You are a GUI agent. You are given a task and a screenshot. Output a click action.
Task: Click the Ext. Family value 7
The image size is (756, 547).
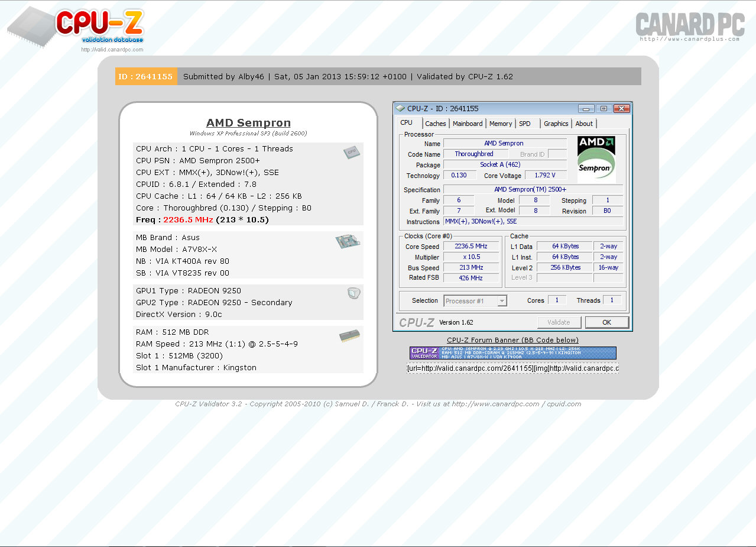coord(459,211)
